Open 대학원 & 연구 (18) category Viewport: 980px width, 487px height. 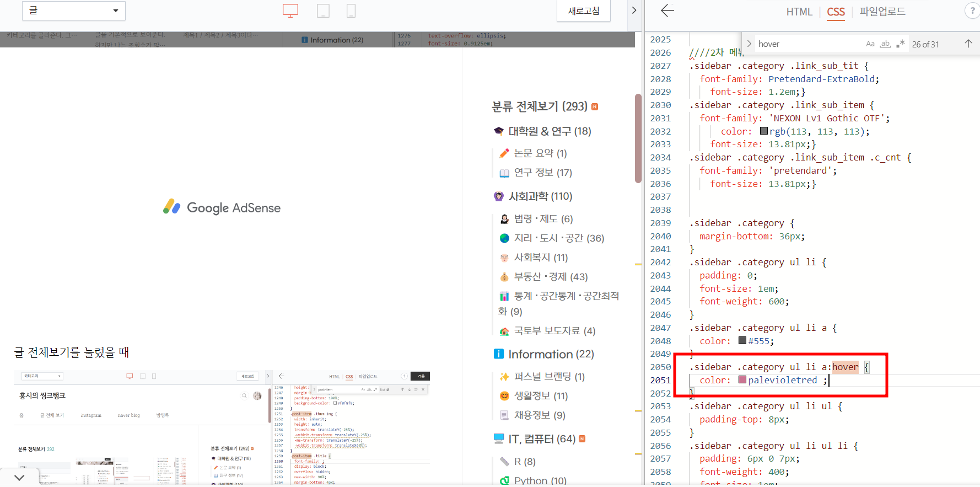[x=550, y=131]
